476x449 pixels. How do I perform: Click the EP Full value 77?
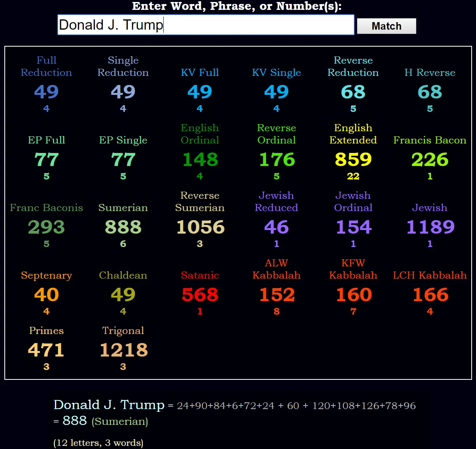click(46, 159)
